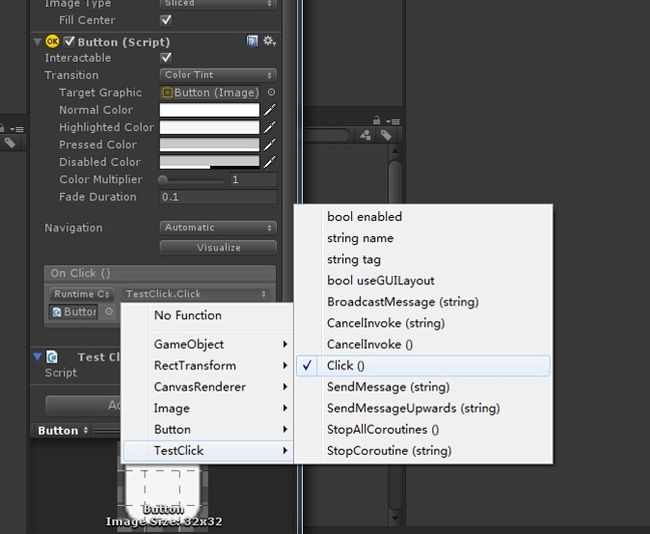650x534 pixels.
Task: Select StopCoroutine (string) entry
Action: [423, 451]
